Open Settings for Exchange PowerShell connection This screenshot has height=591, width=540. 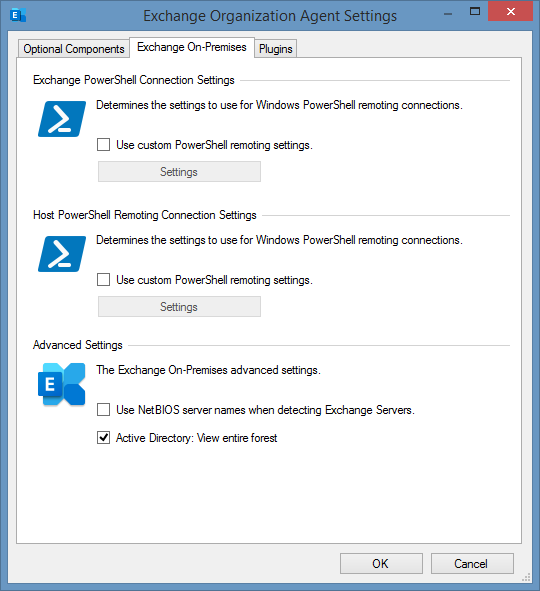tap(179, 171)
